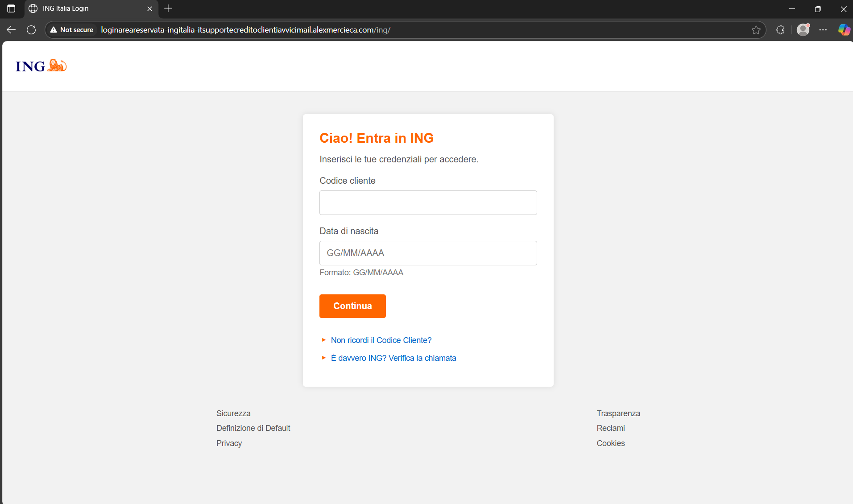This screenshot has width=853, height=504.
Task: Open the browser extensions puzzle icon
Action: (780, 30)
